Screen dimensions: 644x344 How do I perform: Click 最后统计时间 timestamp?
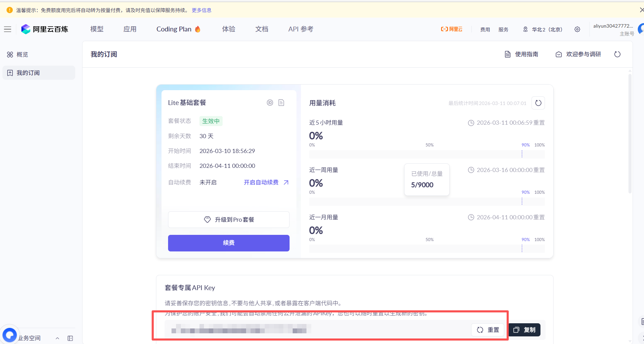coord(487,103)
